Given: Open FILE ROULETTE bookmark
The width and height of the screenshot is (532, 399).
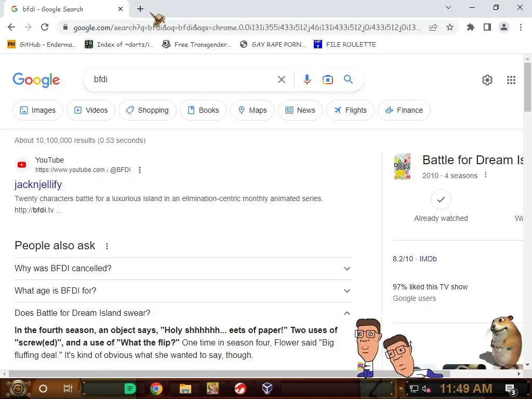Looking at the screenshot, I should point(345,45).
